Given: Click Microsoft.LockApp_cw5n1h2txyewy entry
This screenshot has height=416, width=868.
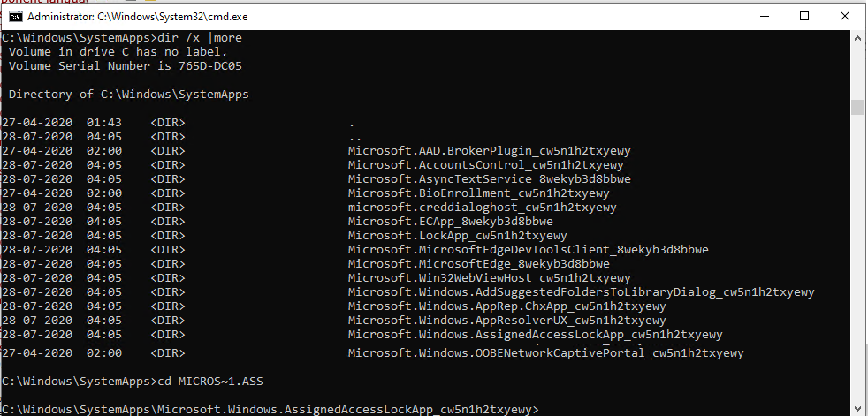Looking at the screenshot, I should (x=457, y=236).
